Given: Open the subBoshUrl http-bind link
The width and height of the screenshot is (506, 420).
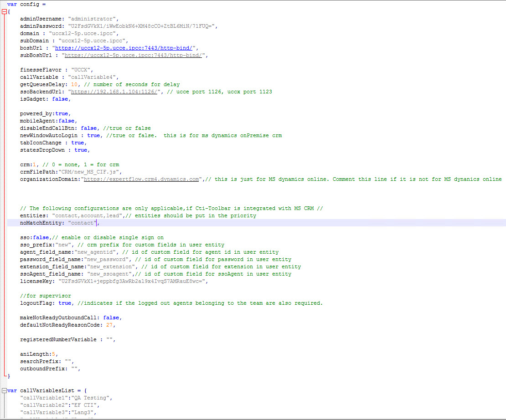Looking at the screenshot, I should point(134,55).
